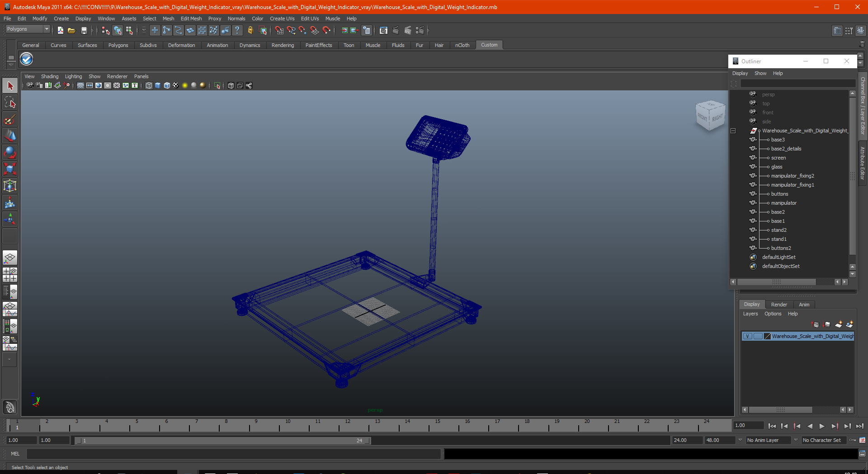Save the current scene
This screenshot has width=868, height=474.
tap(84, 30)
